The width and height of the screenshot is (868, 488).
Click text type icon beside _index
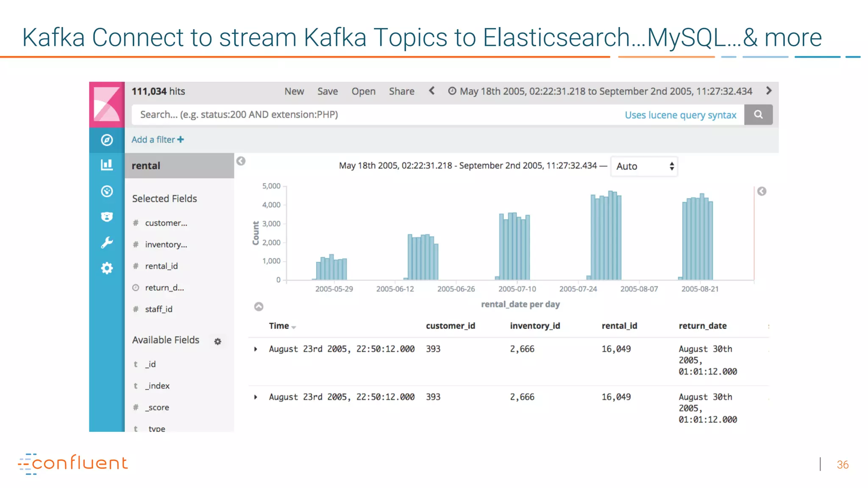(136, 386)
